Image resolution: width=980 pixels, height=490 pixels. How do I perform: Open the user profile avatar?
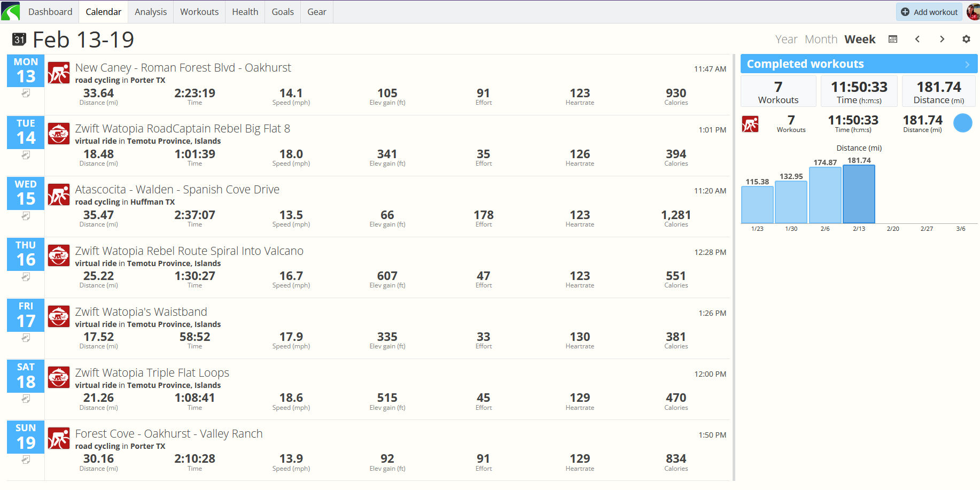pos(973,12)
